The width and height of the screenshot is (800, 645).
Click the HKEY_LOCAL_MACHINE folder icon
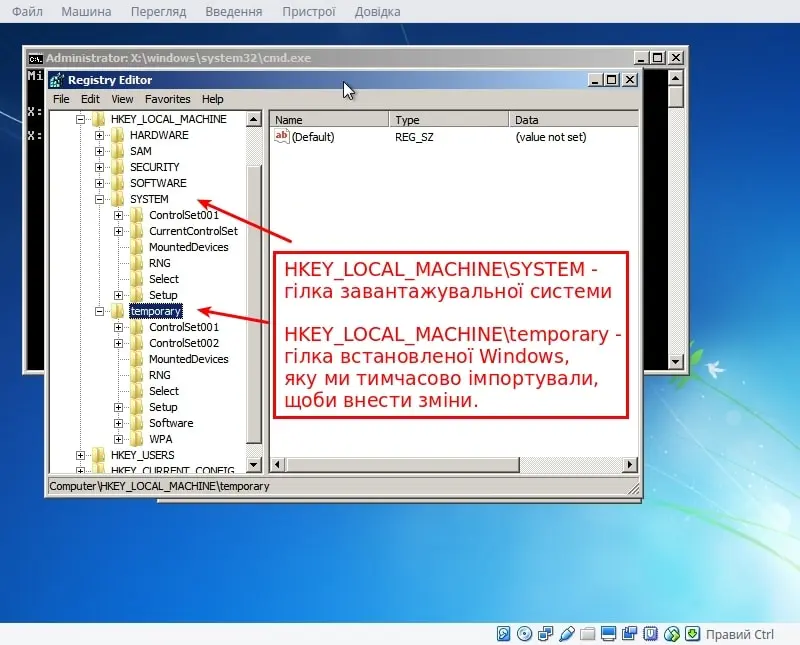pyautogui.click(x=98, y=119)
